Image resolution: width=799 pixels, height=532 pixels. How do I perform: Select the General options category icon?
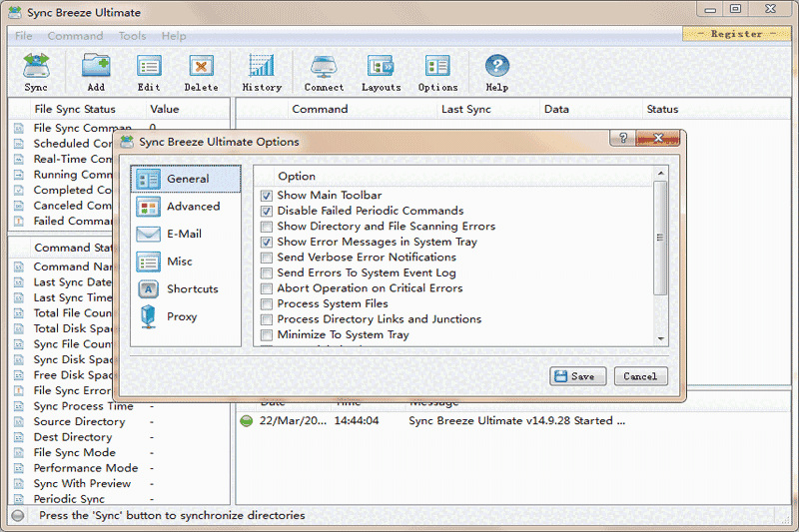coord(148,180)
